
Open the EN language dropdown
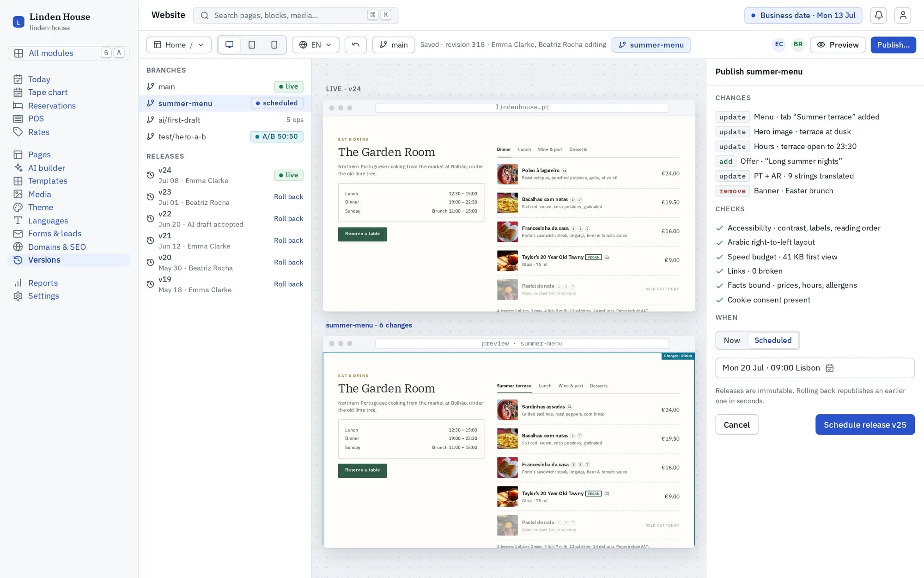coord(316,45)
